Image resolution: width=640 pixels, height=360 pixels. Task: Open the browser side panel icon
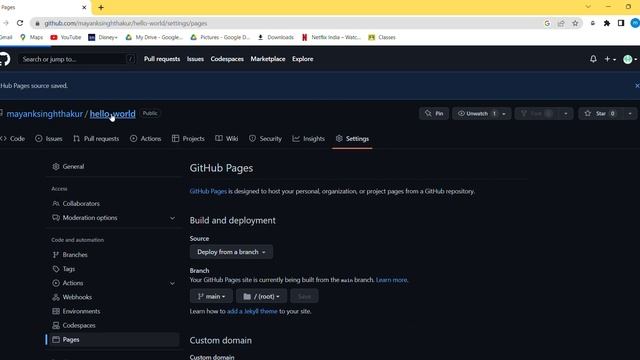pyautogui.click(x=621, y=23)
